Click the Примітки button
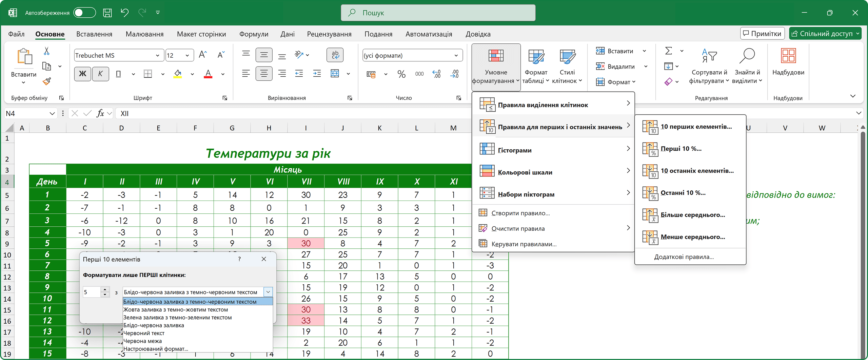 click(x=762, y=34)
